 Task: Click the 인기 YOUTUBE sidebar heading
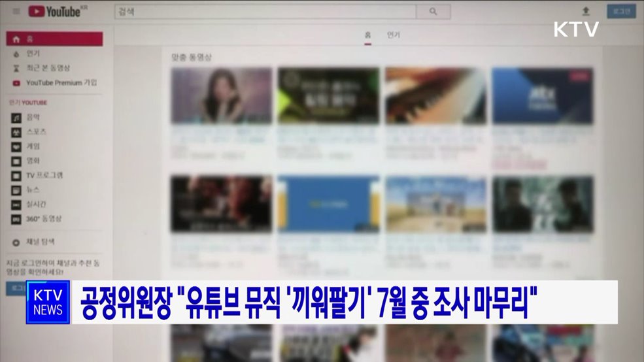click(28, 103)
